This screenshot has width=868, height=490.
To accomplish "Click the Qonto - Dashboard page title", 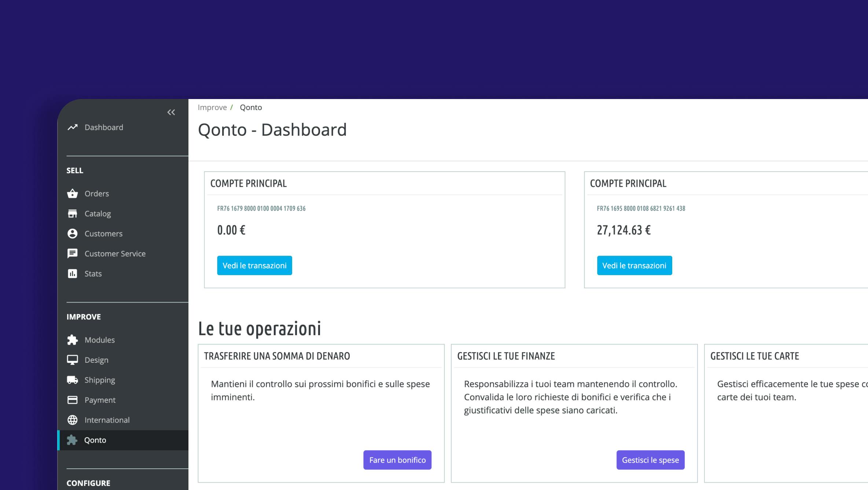I will [x=272, y=130].
